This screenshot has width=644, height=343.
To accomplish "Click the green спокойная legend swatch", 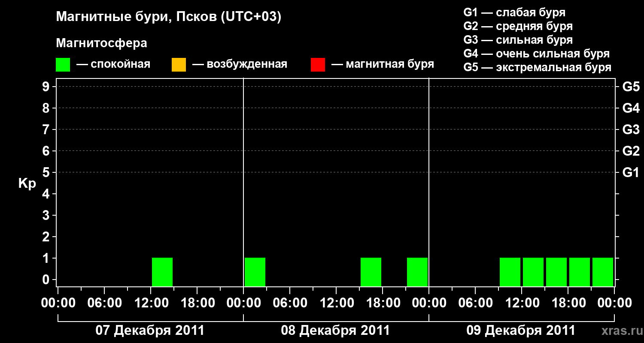I will click(x=63, y=65).
